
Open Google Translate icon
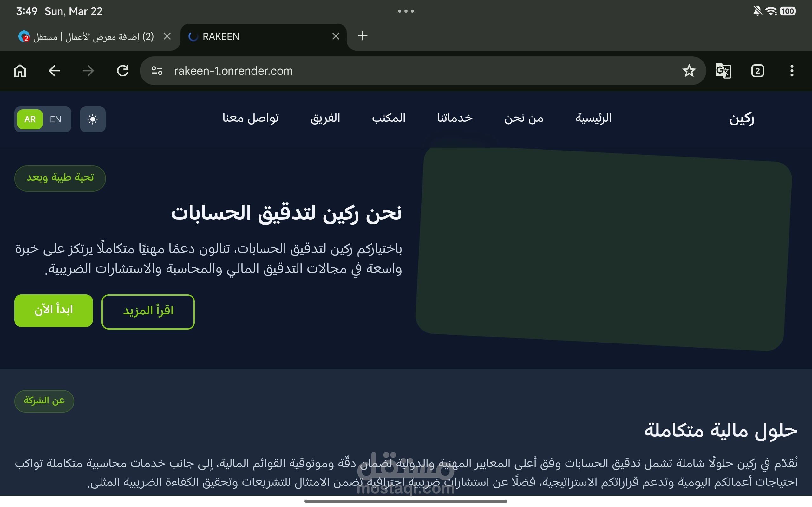click(723, 71)
